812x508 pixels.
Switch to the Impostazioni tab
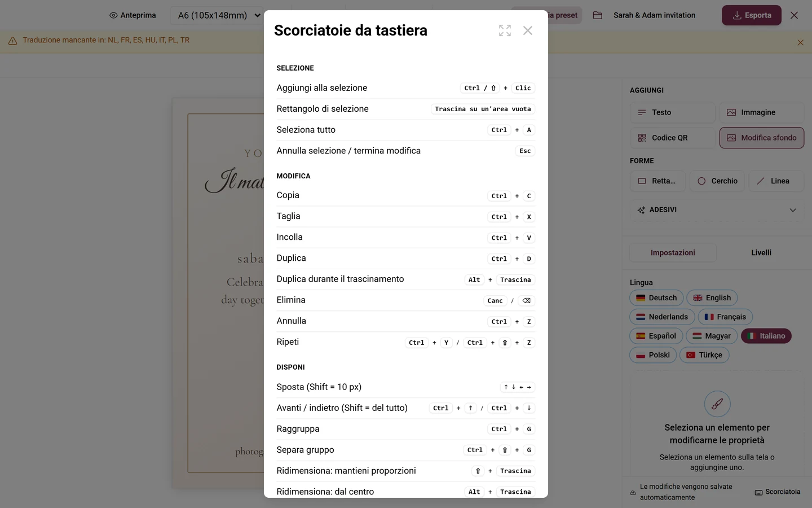pyautogui.click(x=673, y=253)
